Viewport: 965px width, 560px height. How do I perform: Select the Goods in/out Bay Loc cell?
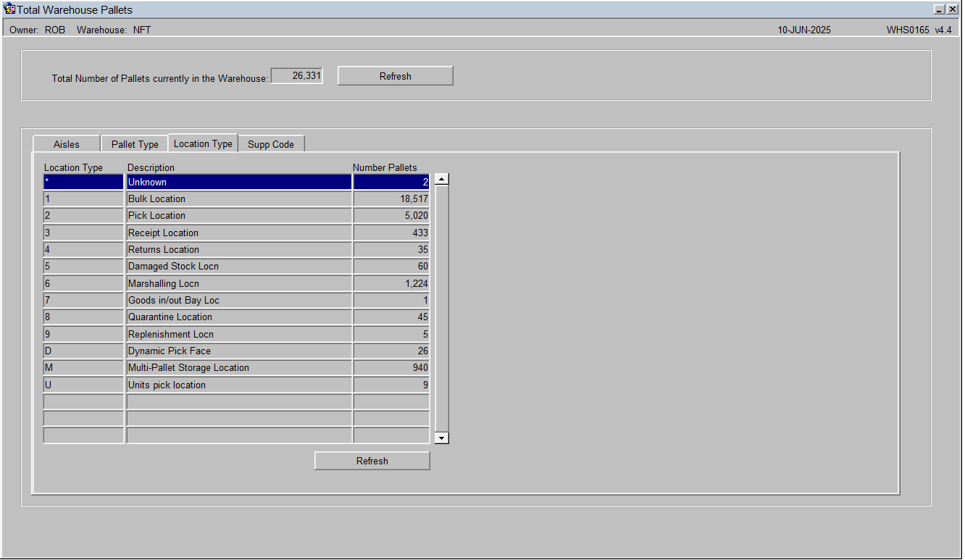[x=239, y=300]
